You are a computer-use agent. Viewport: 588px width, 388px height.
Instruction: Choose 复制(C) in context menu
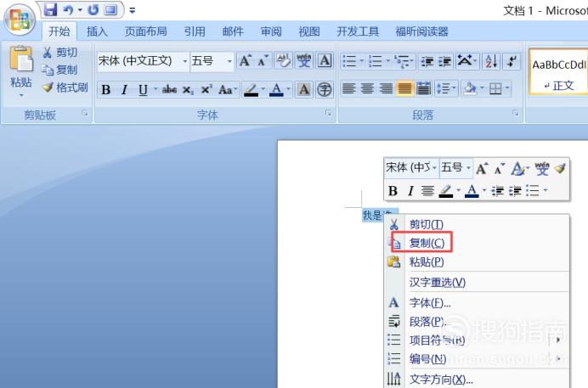477,243
